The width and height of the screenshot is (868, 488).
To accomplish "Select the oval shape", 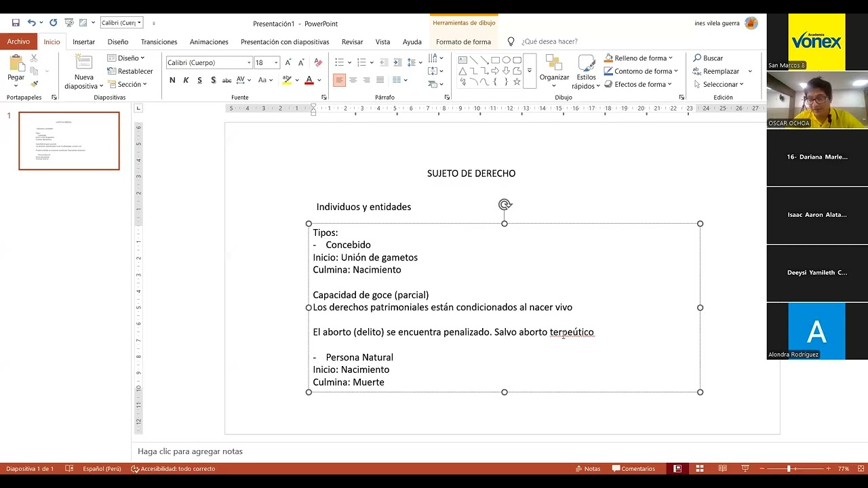I will [506, 60].
